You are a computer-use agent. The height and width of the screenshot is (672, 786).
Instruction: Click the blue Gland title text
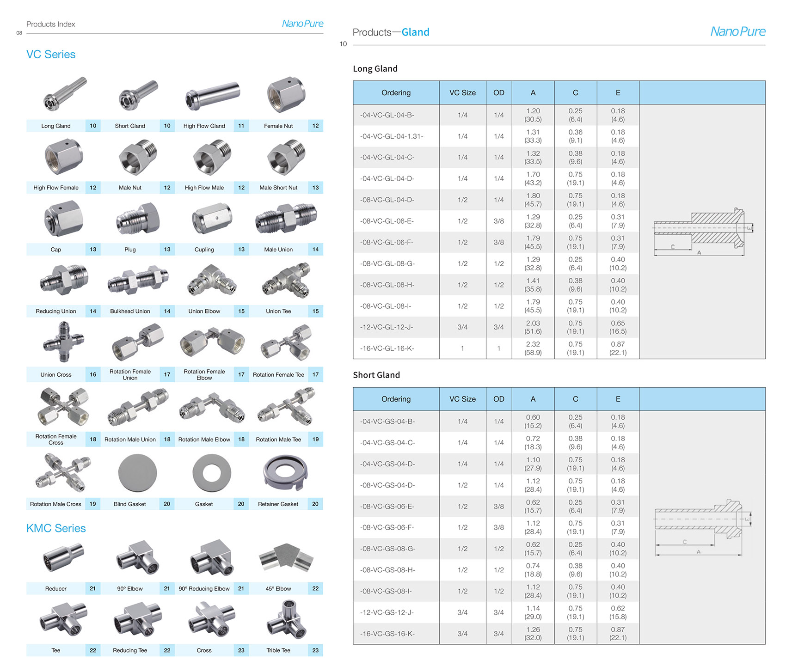(x=415, y=32)
